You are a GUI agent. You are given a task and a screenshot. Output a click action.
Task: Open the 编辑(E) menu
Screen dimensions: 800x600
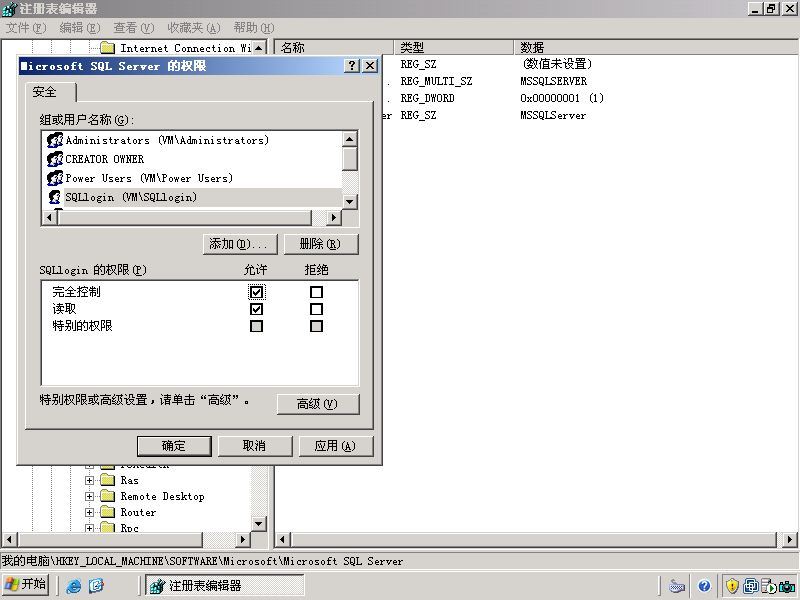[80, 28]
